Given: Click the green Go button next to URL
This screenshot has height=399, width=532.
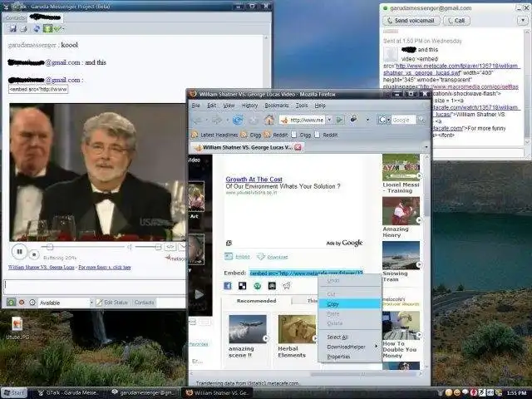Looking at the screenshot, I should point(339,120).
